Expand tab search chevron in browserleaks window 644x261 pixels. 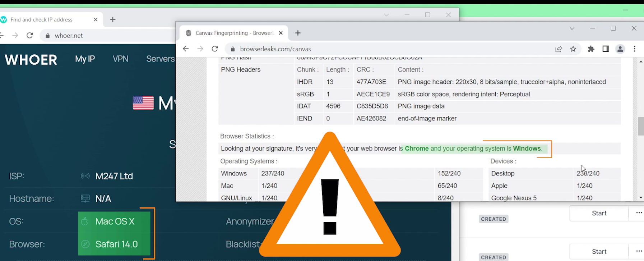572,28
